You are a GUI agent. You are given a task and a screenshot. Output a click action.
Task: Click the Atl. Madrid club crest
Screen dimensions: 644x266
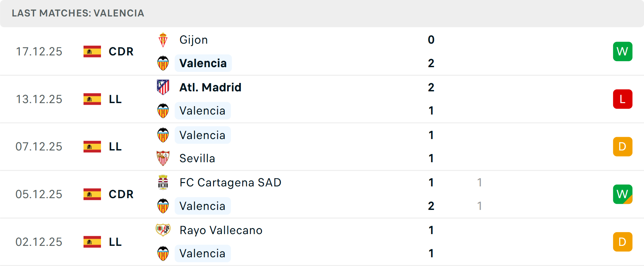tap(163, 87)
